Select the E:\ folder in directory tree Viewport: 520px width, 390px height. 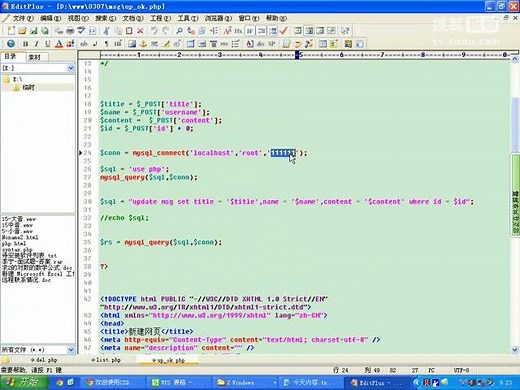17,79
